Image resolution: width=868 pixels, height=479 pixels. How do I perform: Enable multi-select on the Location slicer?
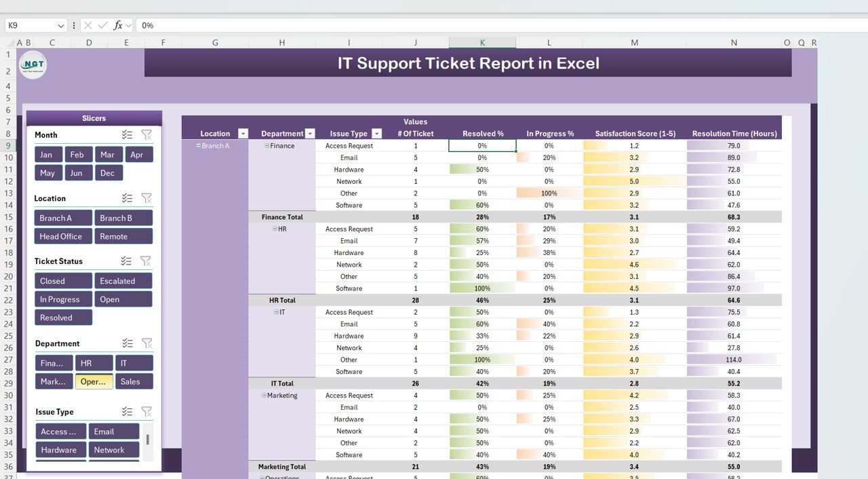click(127, 198)
